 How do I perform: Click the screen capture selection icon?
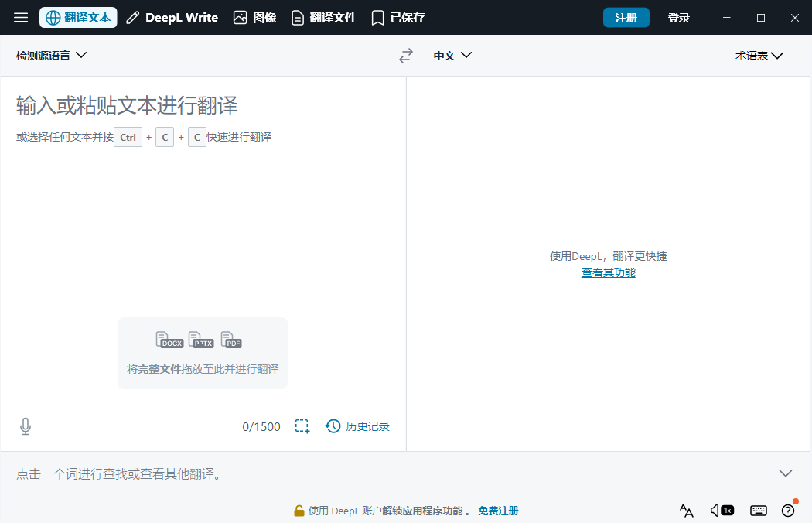click(302, 426)
